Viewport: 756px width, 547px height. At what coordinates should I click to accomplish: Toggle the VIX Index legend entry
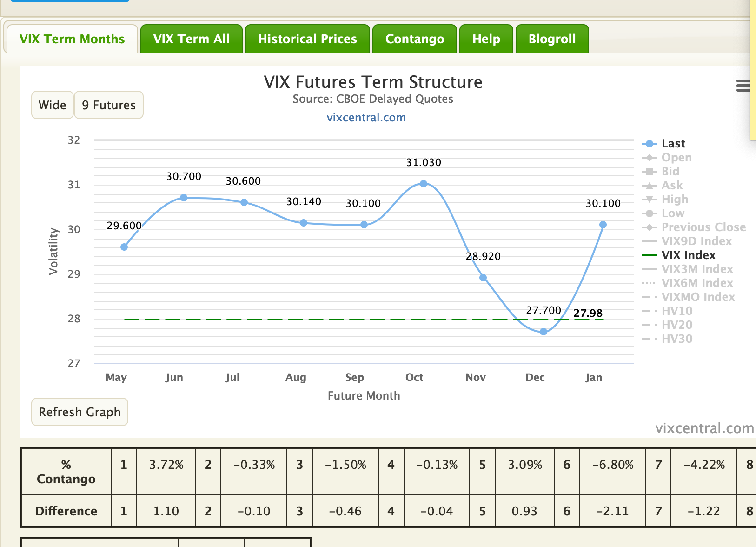click(679, 255)
